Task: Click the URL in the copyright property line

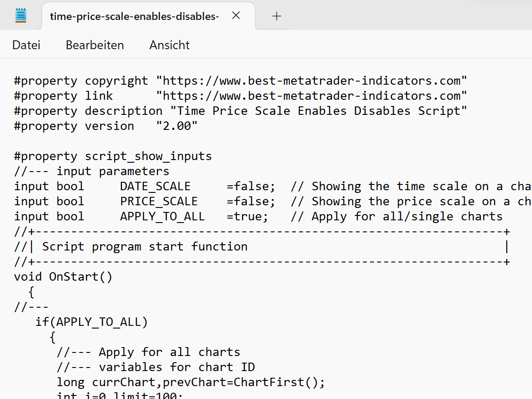Action: point(311,81)
